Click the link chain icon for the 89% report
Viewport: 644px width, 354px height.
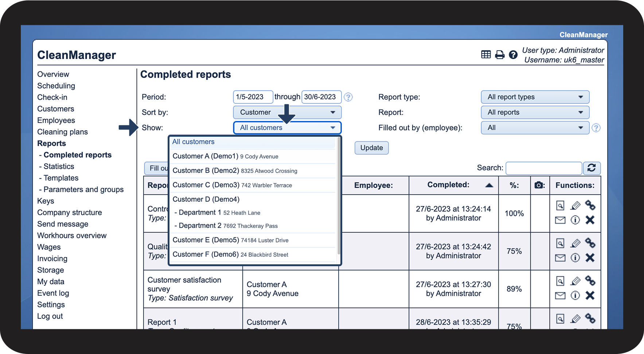point(590,281)
